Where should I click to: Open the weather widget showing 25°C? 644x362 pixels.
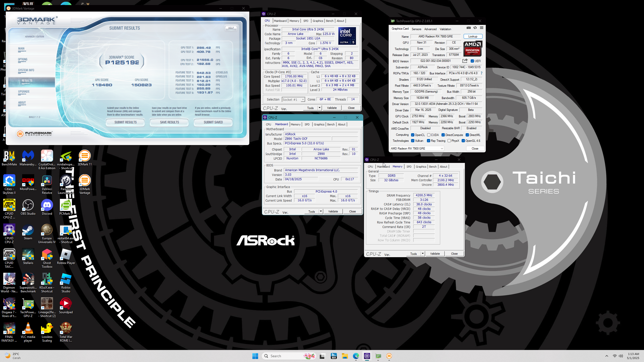pos(13,356)
